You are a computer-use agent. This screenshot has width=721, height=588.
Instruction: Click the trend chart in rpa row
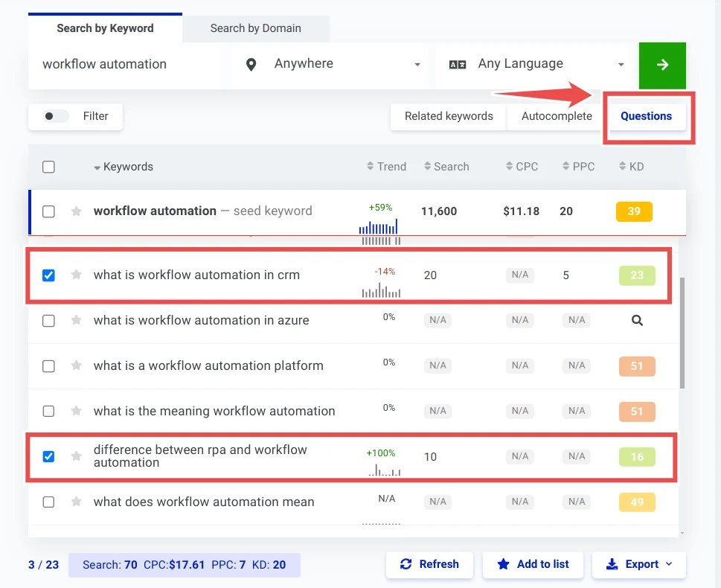[385, 470]
